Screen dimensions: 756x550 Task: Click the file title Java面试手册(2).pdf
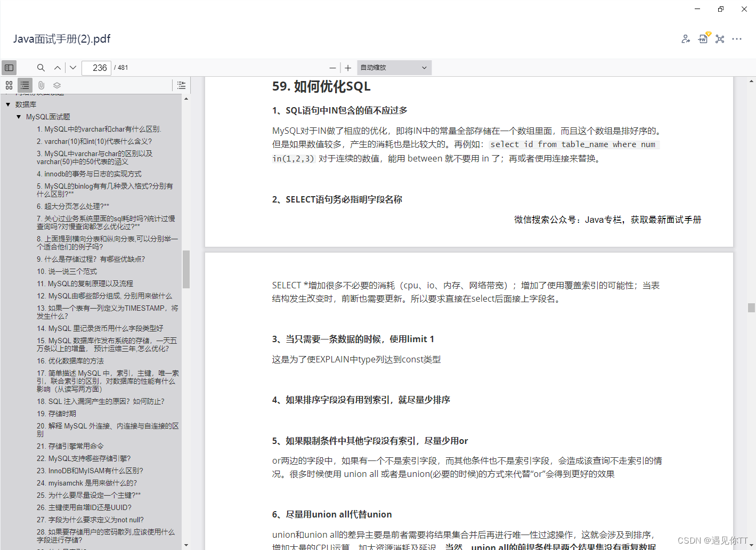(62, 39)
